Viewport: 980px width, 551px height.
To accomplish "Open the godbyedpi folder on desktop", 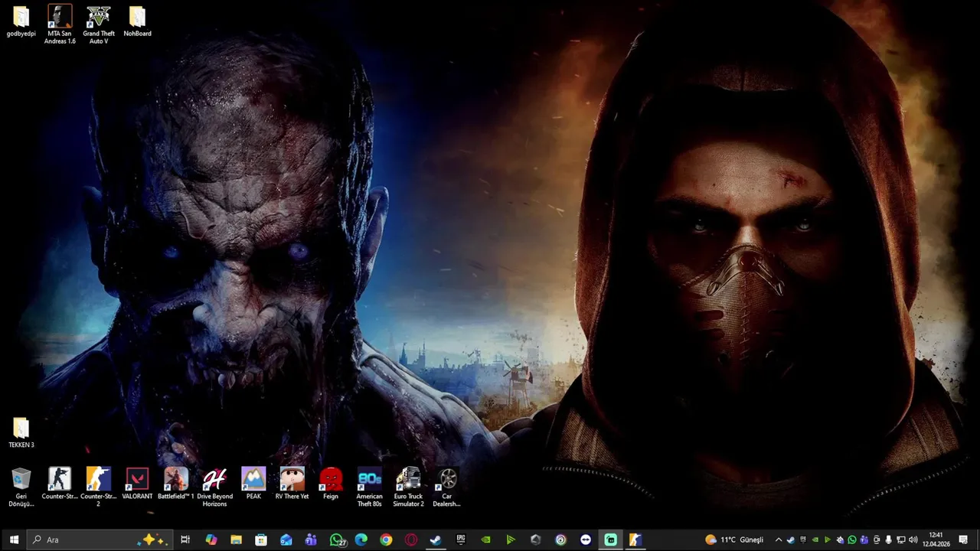I will pyautogui.click(x=21, y=22).
